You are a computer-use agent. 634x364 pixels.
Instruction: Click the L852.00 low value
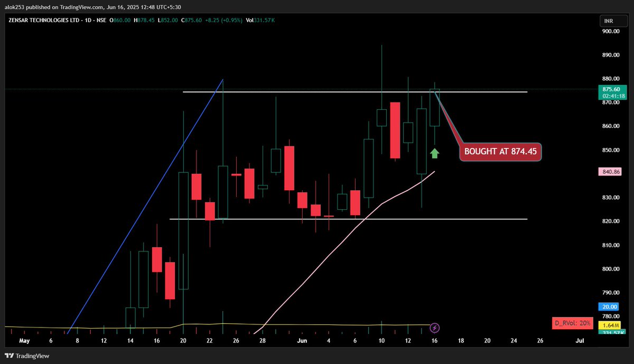169,20
